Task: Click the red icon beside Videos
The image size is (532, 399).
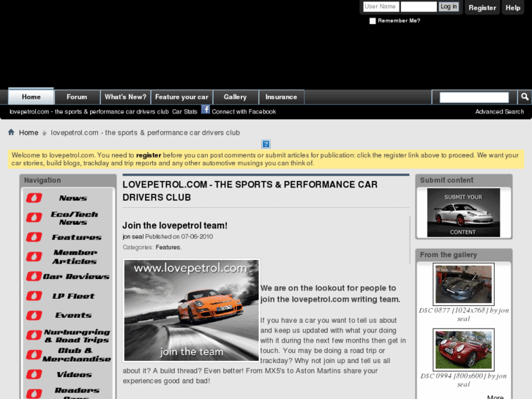Action: coord(34,374)
